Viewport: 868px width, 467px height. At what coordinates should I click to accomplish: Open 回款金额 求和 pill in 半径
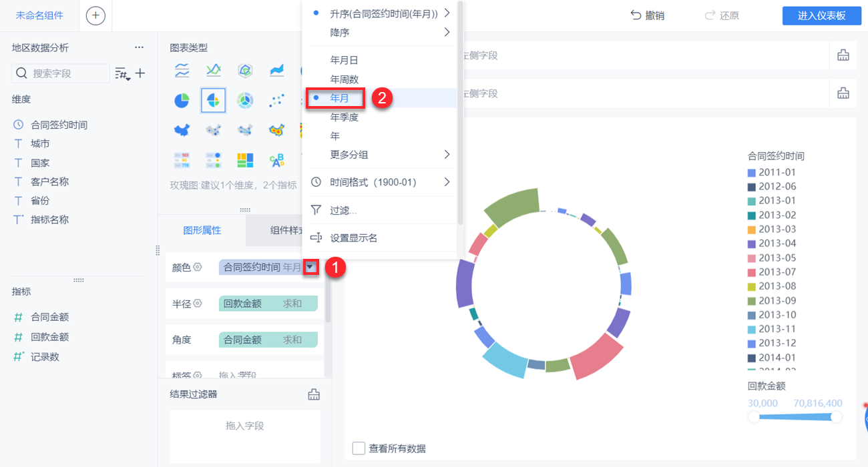click(268, 304)
